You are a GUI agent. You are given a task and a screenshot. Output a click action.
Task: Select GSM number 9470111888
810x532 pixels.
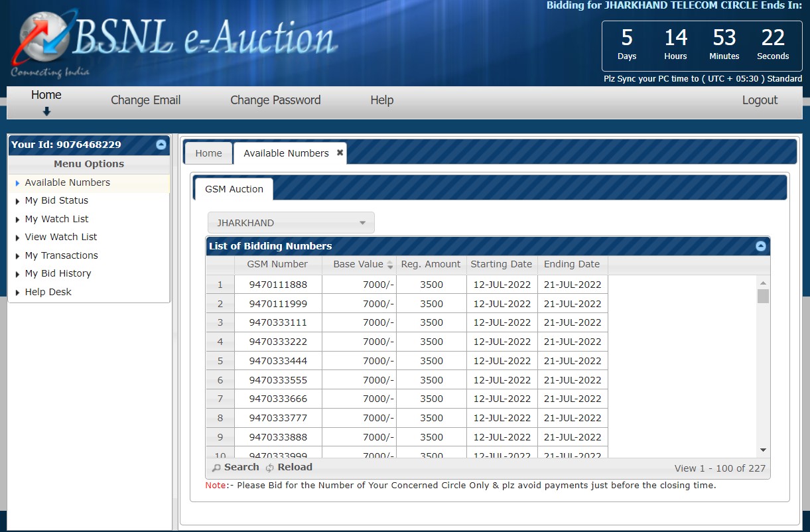[x=278, y=285]
